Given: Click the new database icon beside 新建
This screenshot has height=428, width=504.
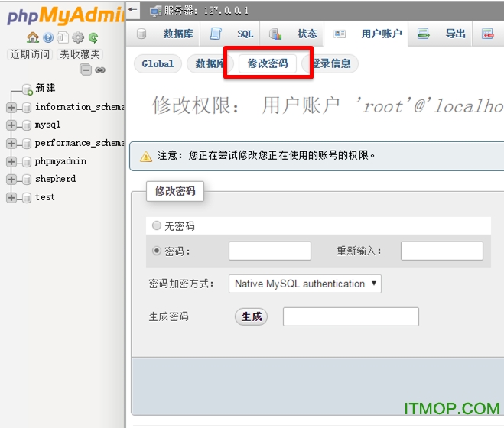Looking at the screenshot, I should (28, 89).
